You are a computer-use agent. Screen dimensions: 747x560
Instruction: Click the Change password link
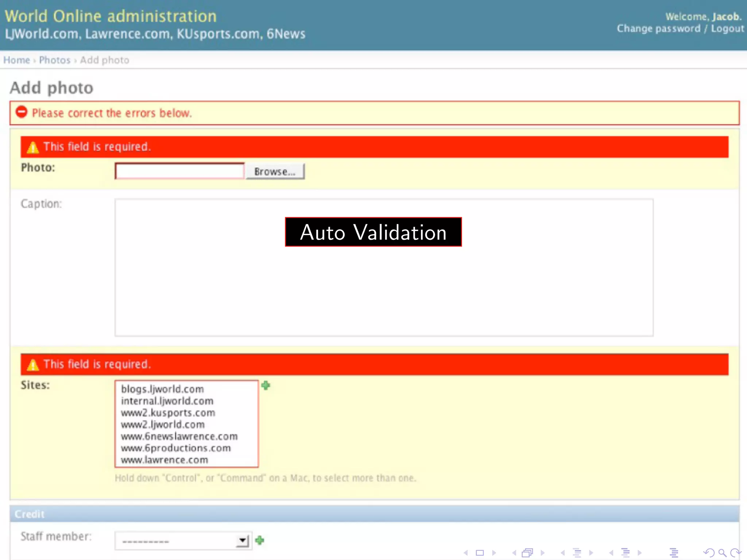[x=658, y=28]
